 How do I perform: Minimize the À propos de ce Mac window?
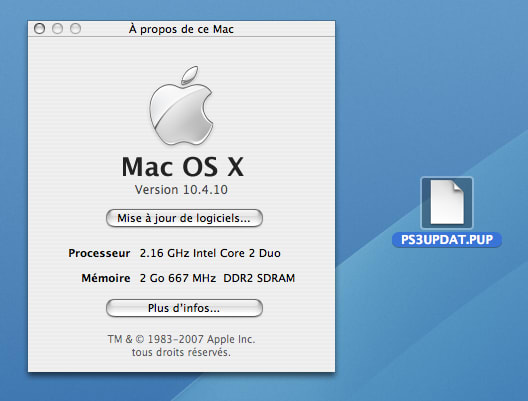click(58, 29)
